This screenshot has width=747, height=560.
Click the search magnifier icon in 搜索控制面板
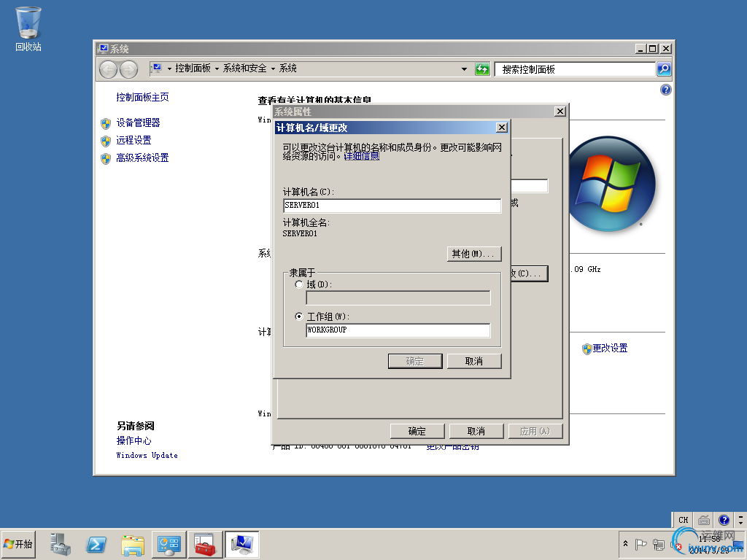click(x=663, y=69)
